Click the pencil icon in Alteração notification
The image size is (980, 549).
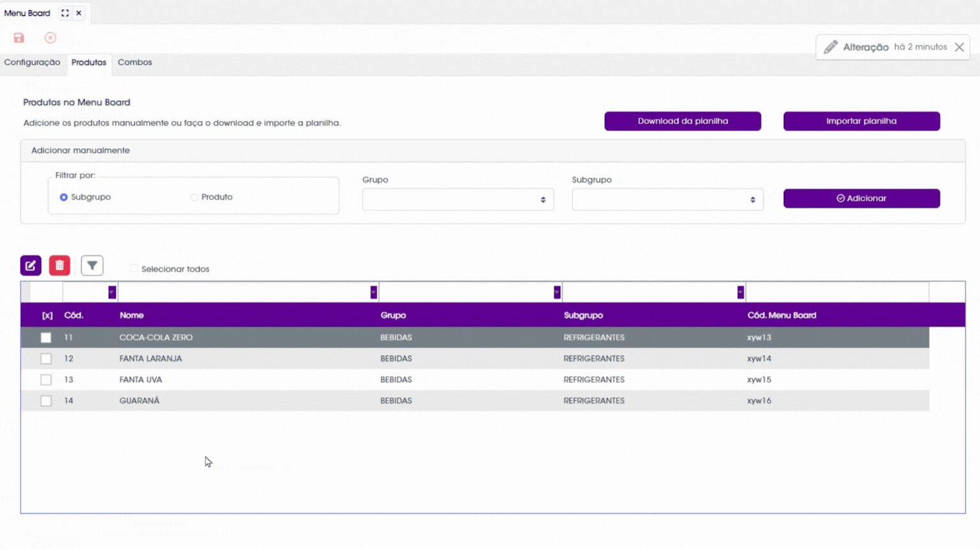pos(831,47)
